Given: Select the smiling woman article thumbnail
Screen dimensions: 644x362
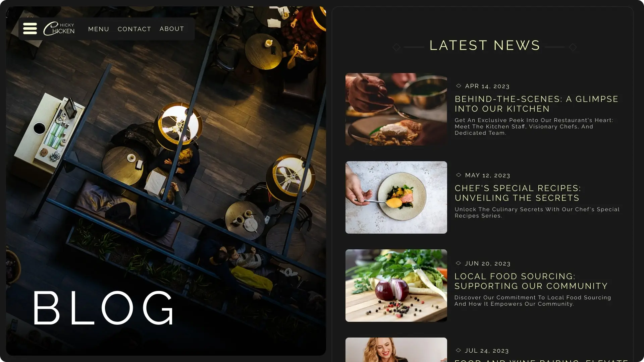Looking at the screenshot, I should coord(396,350).
